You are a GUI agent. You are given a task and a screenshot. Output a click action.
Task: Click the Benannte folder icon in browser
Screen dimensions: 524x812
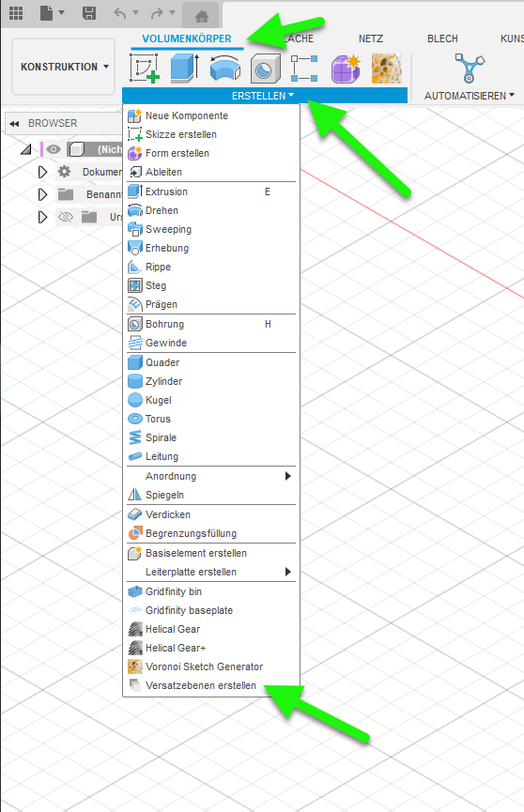pyautogui.click(x=66, y=194)
